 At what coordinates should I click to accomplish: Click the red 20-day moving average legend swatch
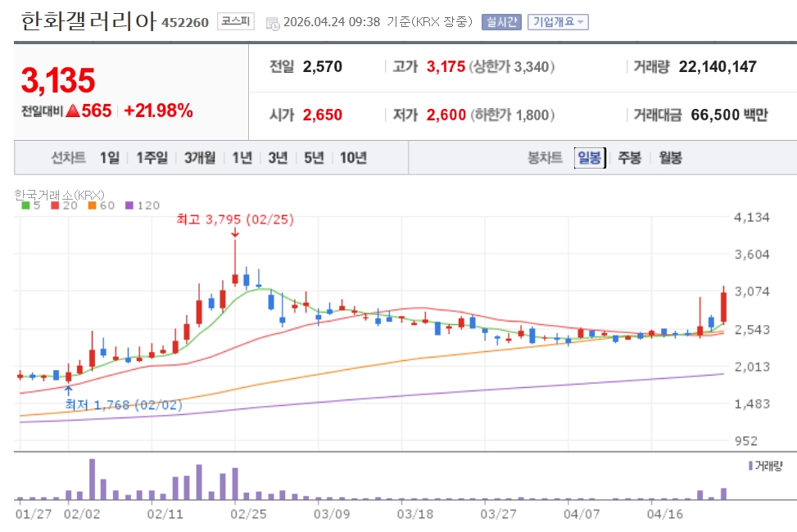tap(55, 205)
